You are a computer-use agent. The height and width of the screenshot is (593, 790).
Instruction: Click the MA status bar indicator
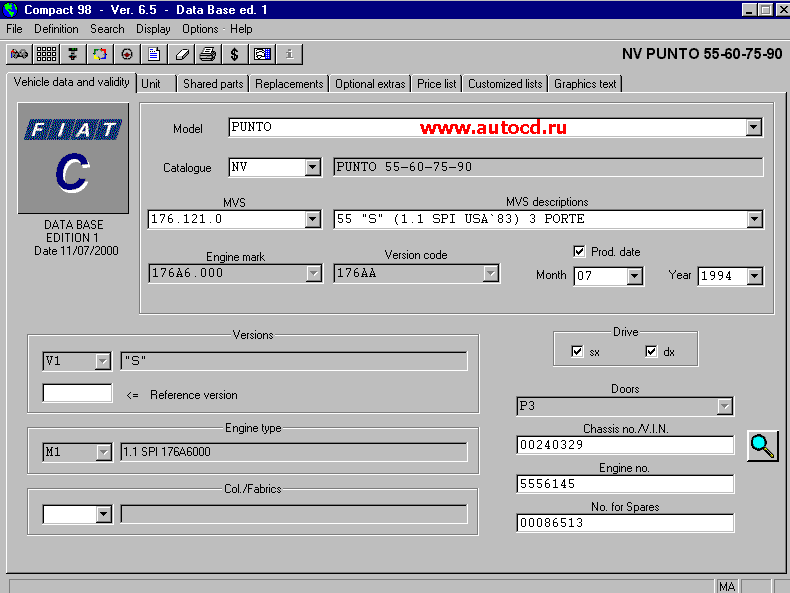point(727,586)
